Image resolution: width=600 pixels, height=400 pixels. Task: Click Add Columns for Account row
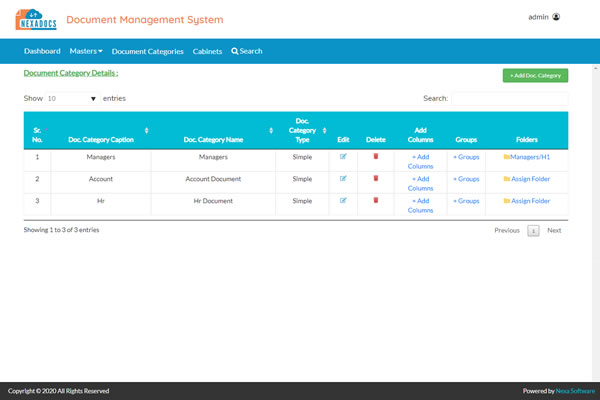coord(421,183)
